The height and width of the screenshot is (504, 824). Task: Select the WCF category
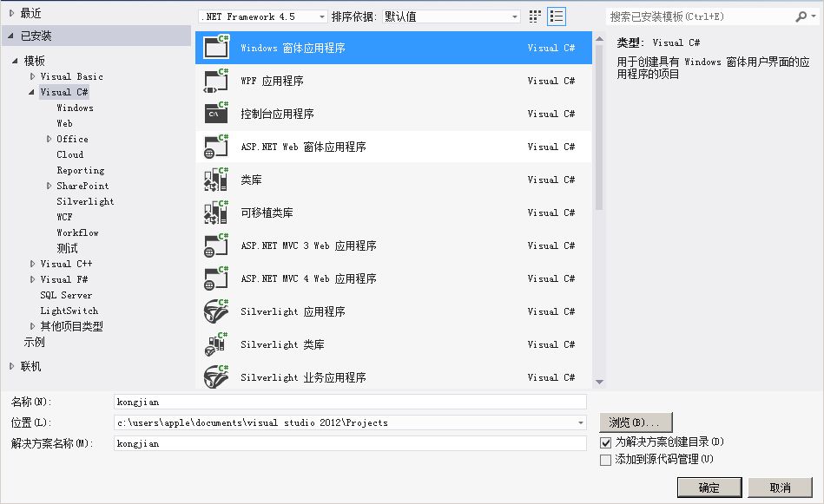click(64, 217)
